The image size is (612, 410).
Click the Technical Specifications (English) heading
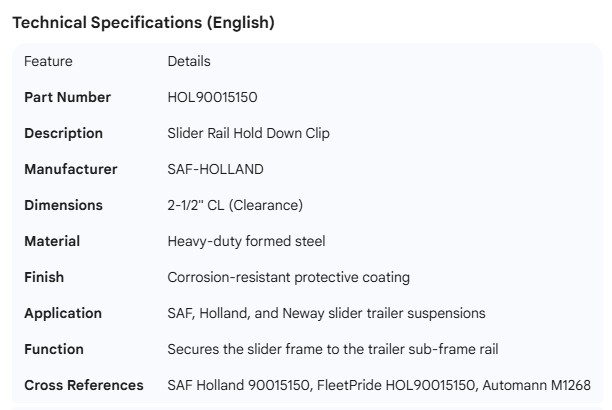142,23
